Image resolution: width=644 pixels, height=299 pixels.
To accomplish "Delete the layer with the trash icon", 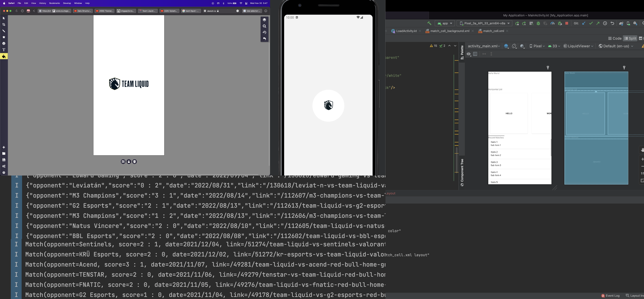I will [x=135, y=162].
